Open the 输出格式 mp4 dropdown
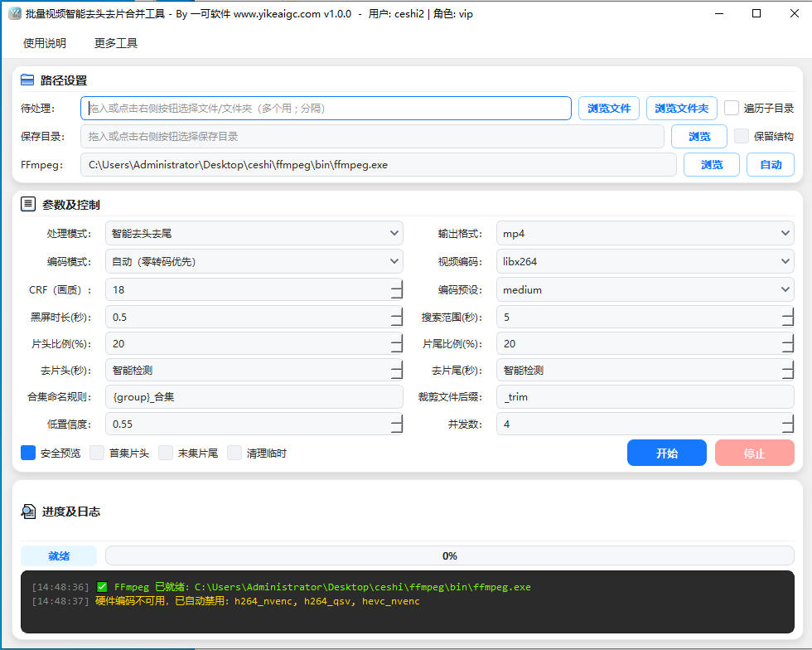 pos(645,233)
